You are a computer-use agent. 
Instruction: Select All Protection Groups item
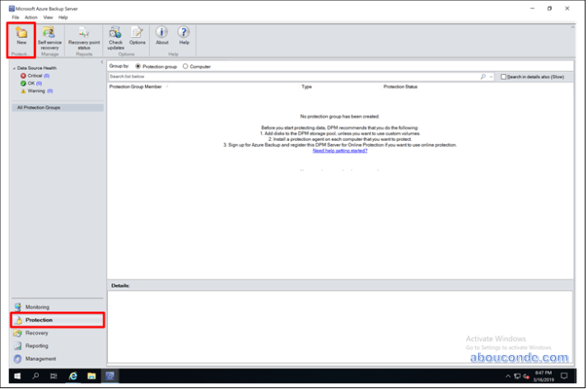pos(40,107)
